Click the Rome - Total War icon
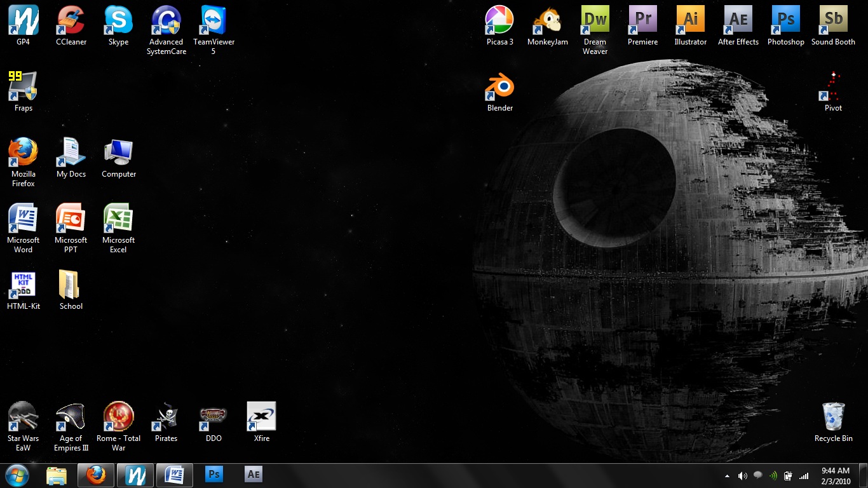The width and height of the screenshot is (868, 488). [119, 427]
